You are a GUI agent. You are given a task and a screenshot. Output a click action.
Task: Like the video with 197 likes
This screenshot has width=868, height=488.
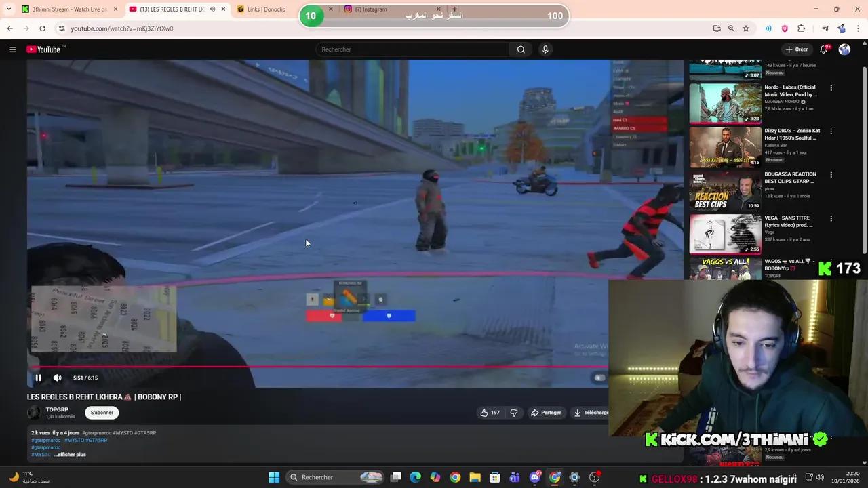tap(490, 412)
